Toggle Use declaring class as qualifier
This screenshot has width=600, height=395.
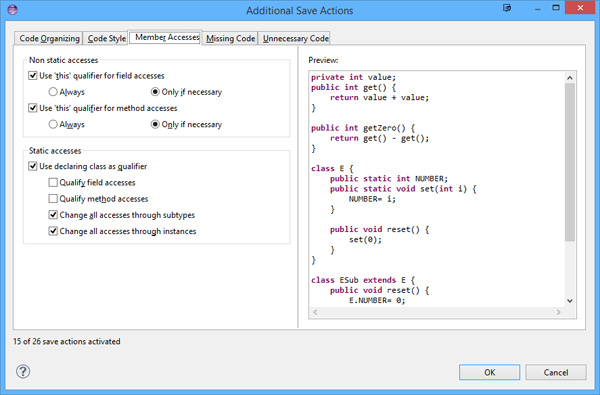tap(33, 166)
